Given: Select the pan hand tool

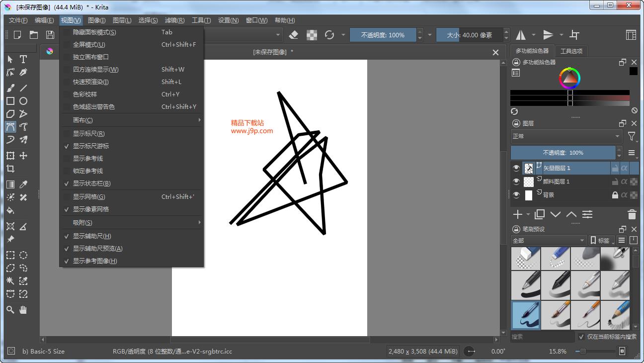Looking at the screenshot, I should click(x=23, y=310).
